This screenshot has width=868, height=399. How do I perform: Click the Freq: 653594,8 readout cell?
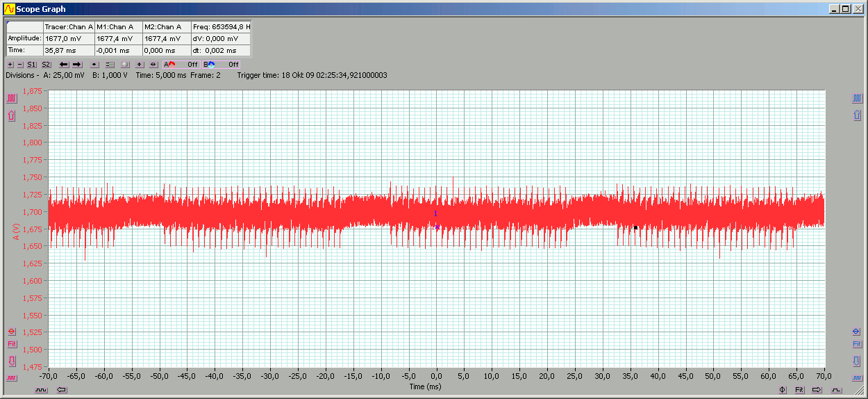tap(221, 27)
